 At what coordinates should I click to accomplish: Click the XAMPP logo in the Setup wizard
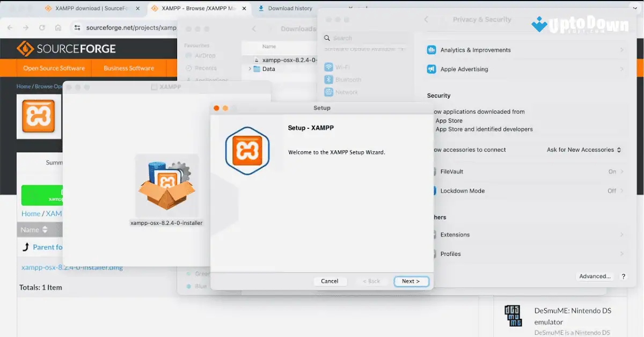248,150
